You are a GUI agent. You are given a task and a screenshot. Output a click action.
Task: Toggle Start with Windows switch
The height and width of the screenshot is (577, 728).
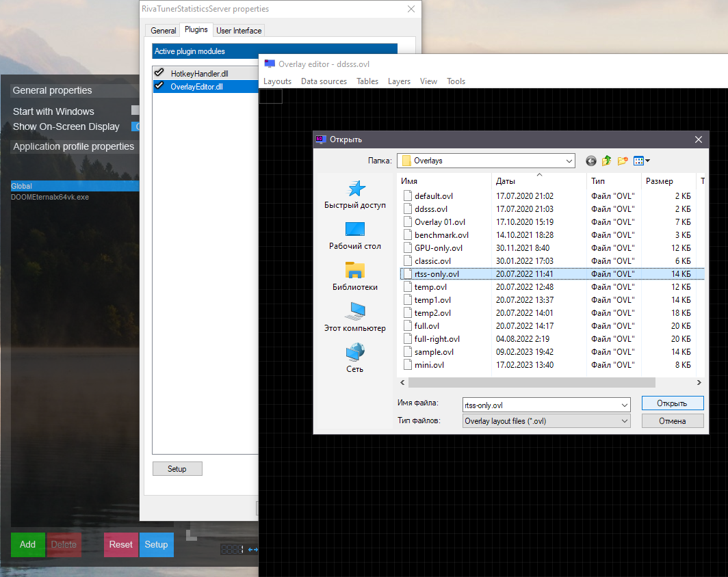(135, 110)
